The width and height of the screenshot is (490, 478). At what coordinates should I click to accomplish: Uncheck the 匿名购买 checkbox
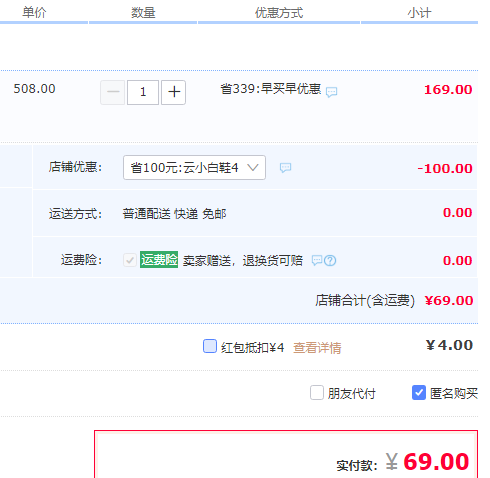pyautogui.click(x=419, y=393)
